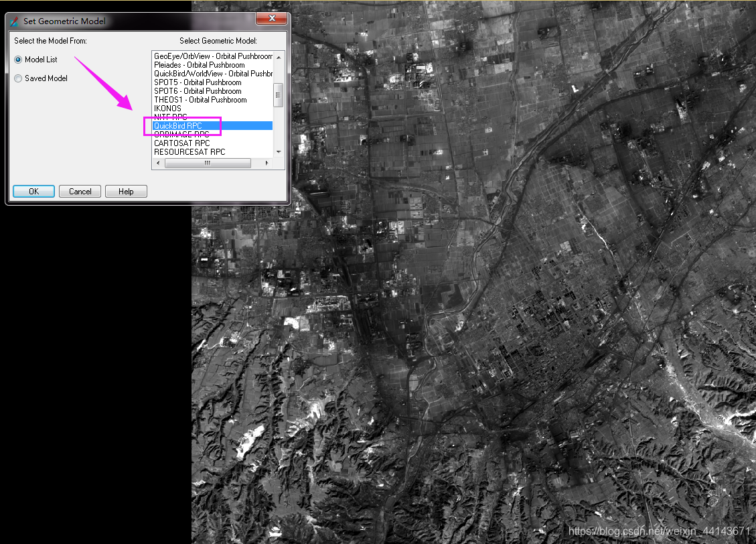The image size is (756, 544).
Task: Click the model list scroll down arrow
Action: [279, 152]
